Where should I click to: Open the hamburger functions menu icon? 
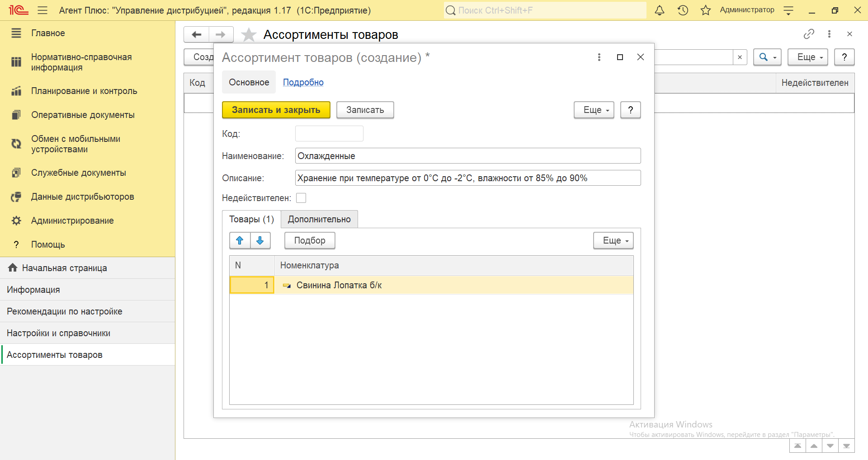click(42, 10)
